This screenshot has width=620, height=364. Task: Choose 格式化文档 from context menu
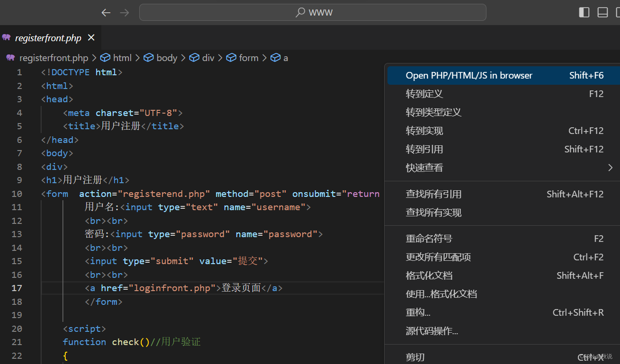click(503, 275)
